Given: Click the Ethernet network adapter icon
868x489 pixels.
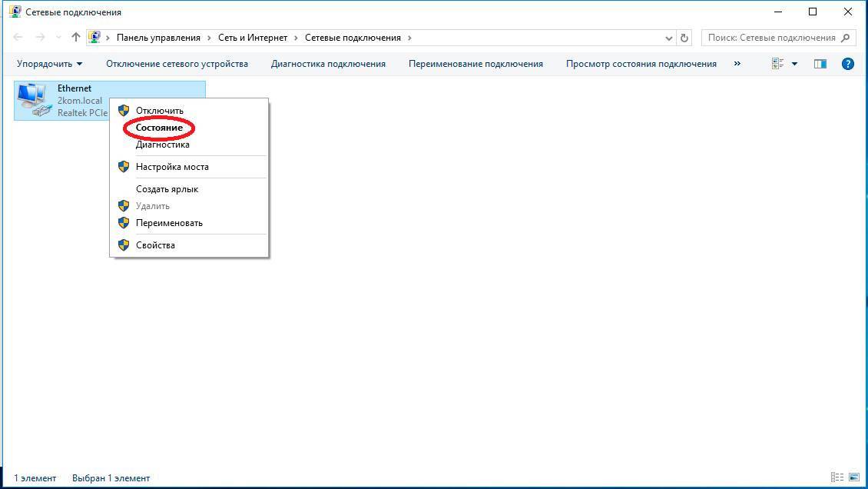Looking at the screenshot, I should pyautogui.click(x=33, y=100).
